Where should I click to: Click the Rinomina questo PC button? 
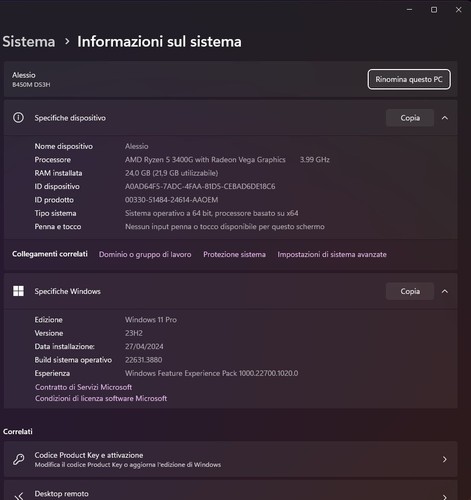(x=409, y=79)
